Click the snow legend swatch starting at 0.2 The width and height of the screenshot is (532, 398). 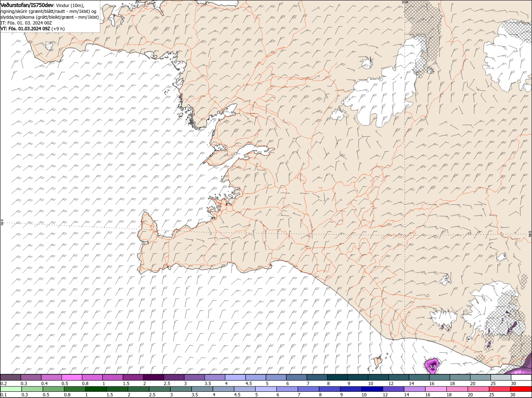pos(11,377)
